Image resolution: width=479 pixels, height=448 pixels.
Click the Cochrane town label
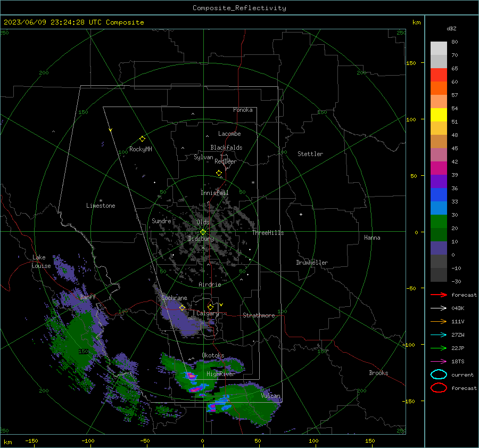174,298
